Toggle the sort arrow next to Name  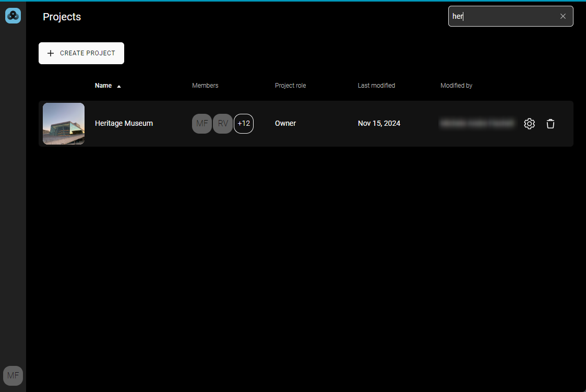click(x=119, y=86)
